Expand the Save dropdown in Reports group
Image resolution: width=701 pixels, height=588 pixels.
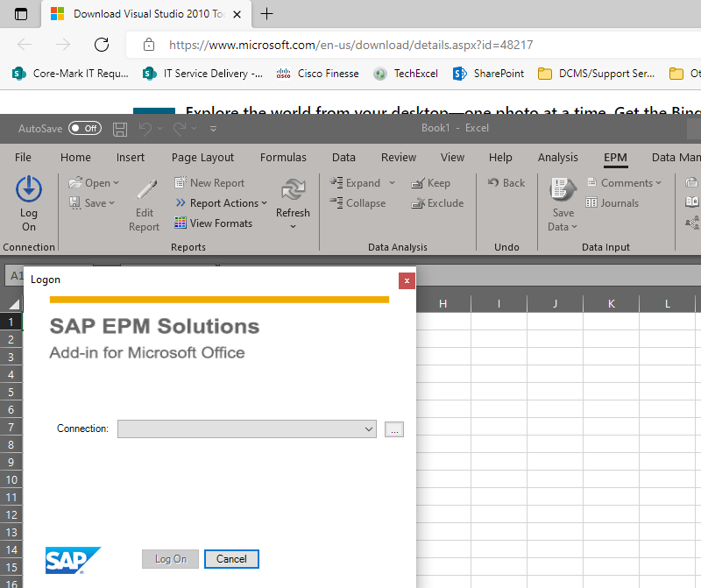click(x=112, y=203)
